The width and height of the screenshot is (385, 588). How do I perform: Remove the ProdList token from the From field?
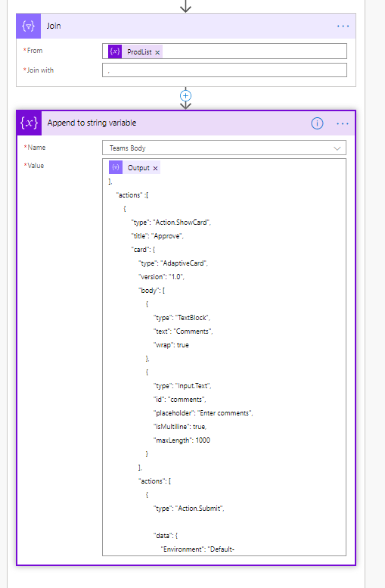(x=157, y=52)
